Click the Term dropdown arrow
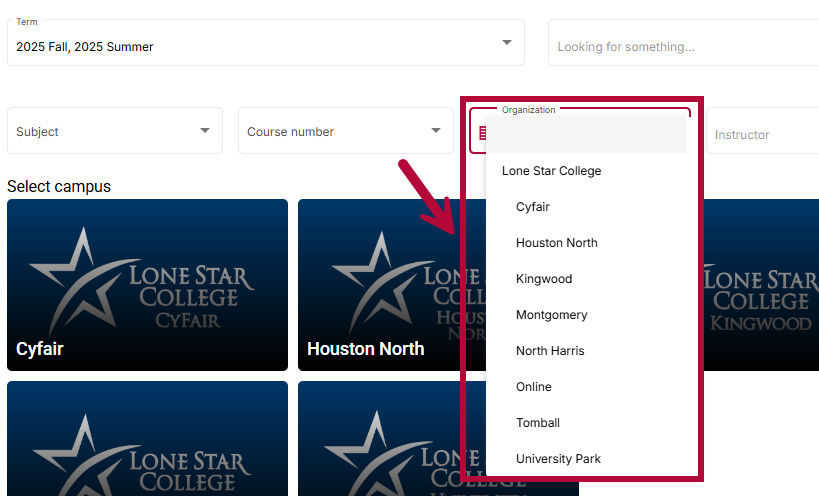819x496 pixels. tap(507, 42)
